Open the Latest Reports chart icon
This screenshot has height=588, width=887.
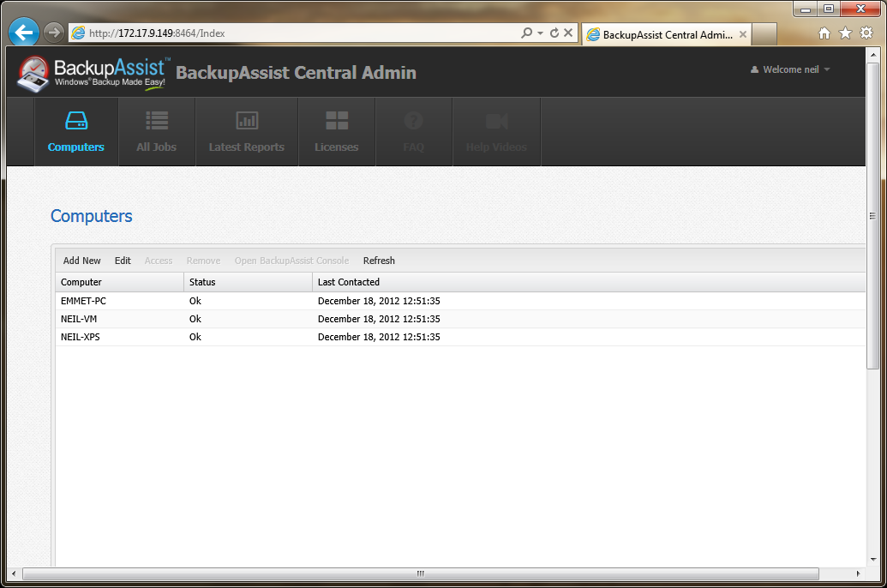coord(247,121)
